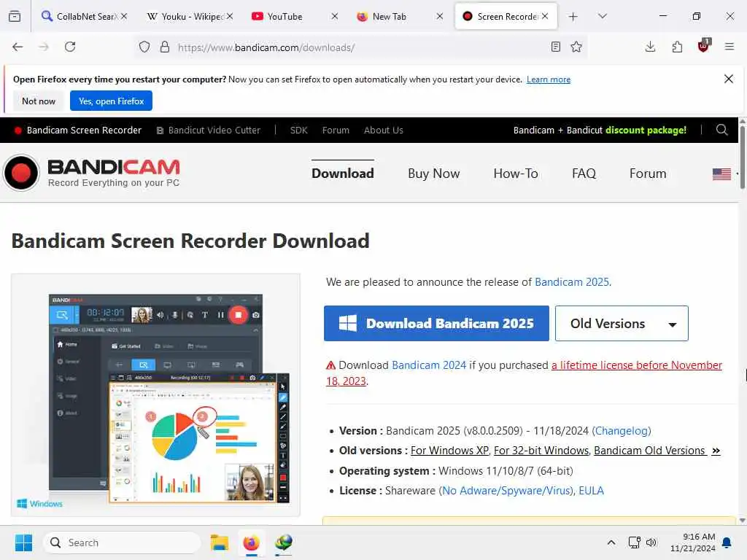This screenshot has height=560, width=747.
Task: Close the Youku - Wikipedia tab
Action: 230,16
